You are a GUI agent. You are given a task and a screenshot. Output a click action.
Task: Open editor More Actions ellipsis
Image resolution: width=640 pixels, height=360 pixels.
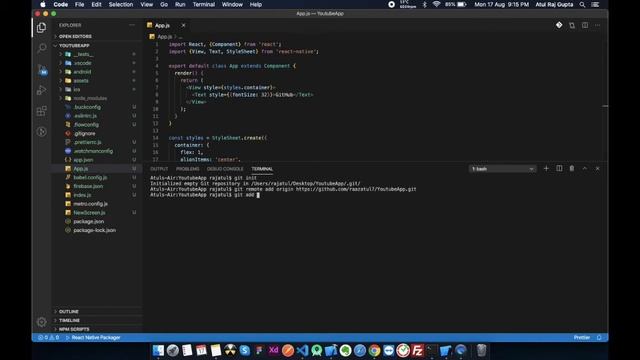coord(598,25)
